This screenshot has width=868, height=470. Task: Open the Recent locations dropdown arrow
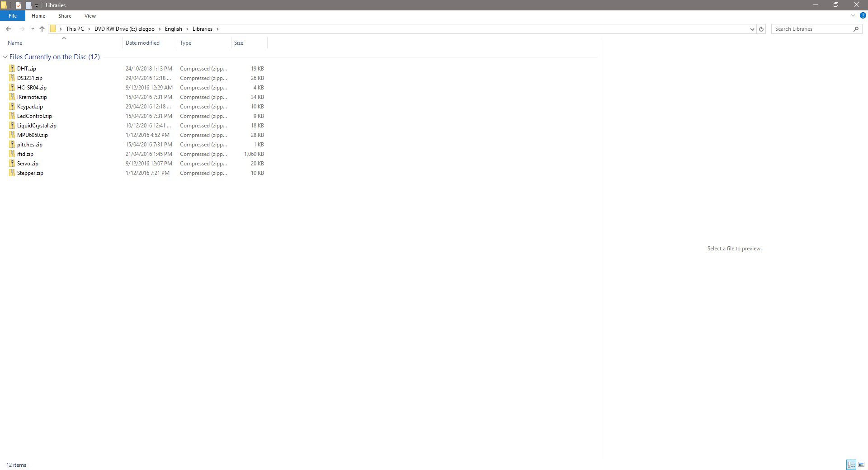pyautogui.click(x=33, y=29)
